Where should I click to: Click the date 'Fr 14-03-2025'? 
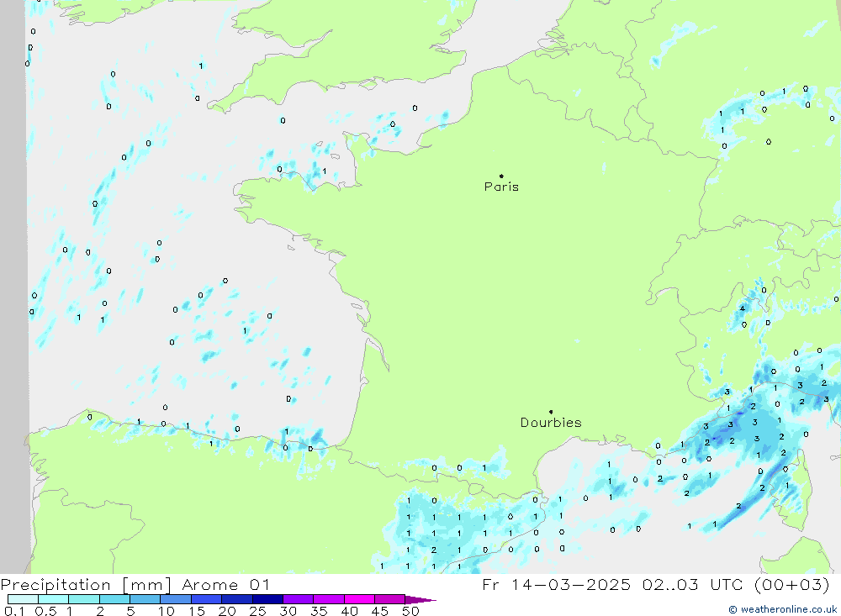click(556, 584)
